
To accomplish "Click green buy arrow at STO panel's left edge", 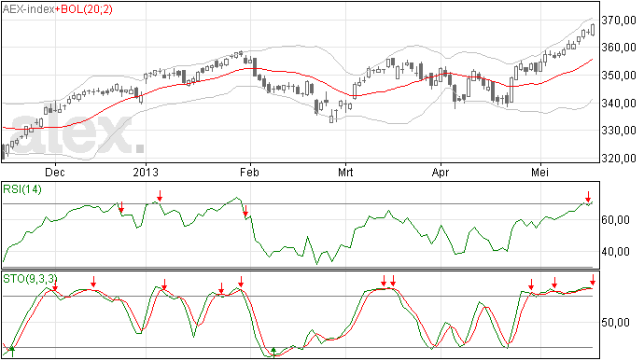I will [x=12, y=352].
